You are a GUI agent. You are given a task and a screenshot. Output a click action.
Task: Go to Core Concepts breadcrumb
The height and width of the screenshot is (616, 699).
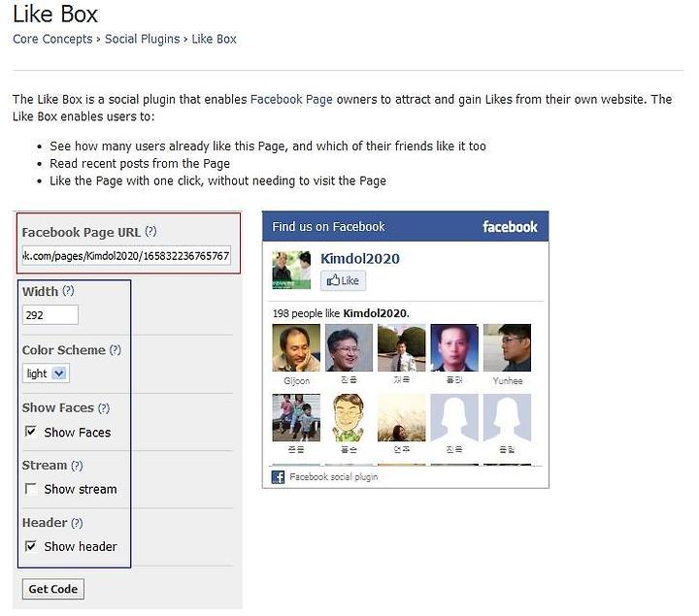(x=52, y=39)
